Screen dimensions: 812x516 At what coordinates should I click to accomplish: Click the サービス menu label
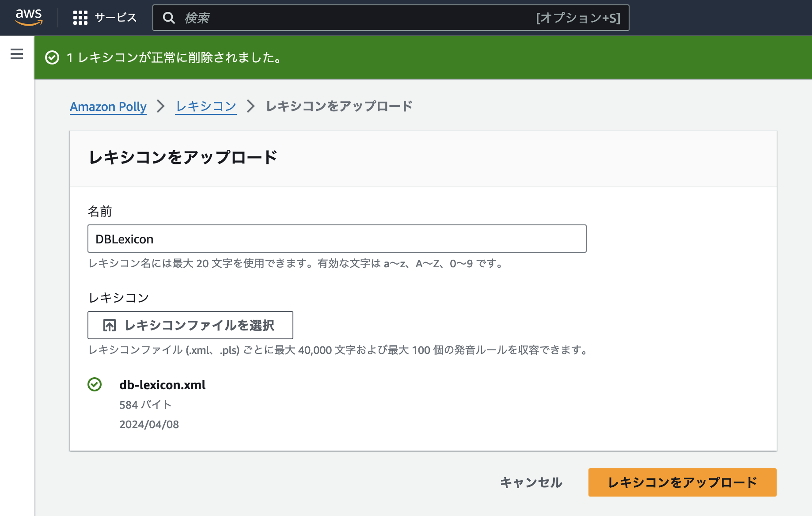[116, 18]
